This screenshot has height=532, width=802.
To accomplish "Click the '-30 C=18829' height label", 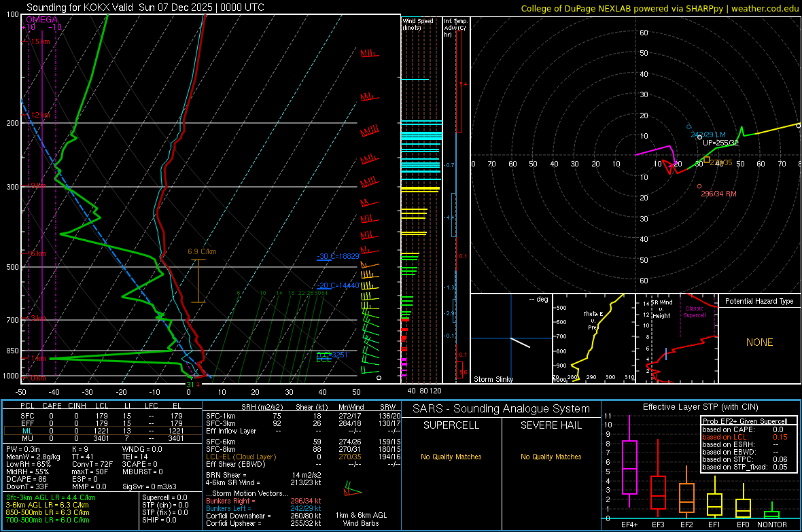I will coord(338,256).
